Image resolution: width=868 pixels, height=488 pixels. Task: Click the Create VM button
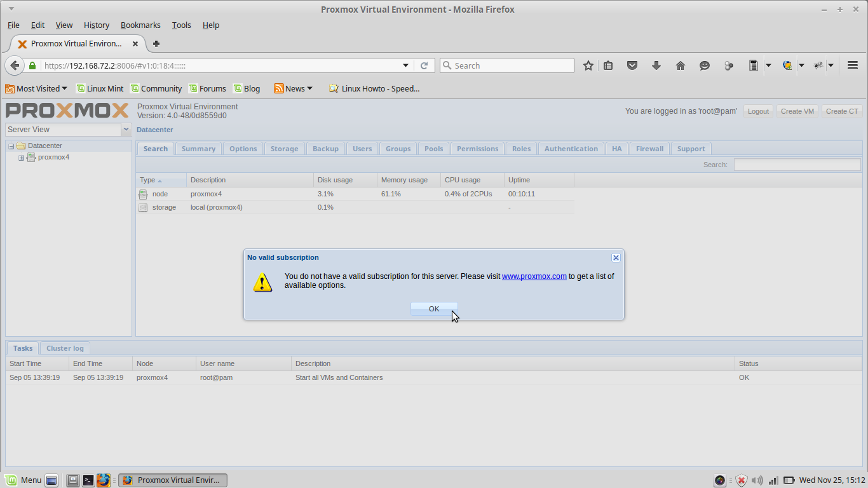797,111
